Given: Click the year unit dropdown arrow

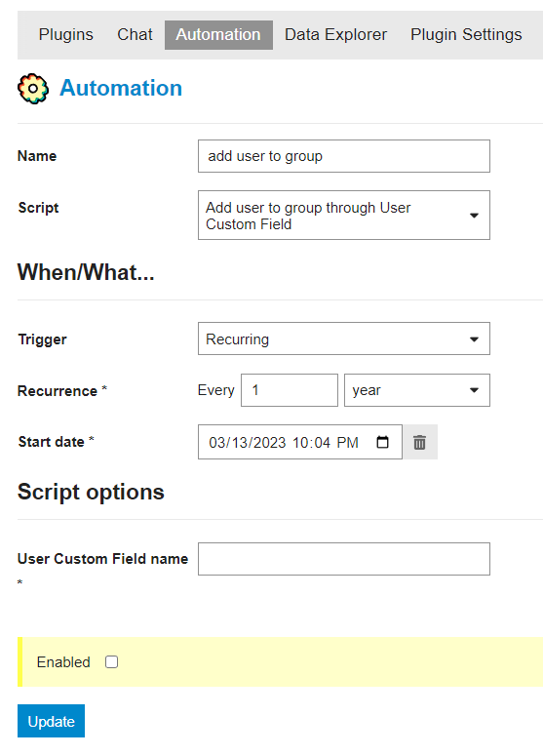Looking at the screenshot, I should [x=474, y=390].
